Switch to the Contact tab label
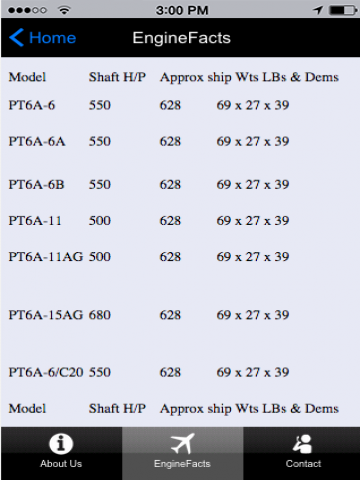 coord(303,464)
